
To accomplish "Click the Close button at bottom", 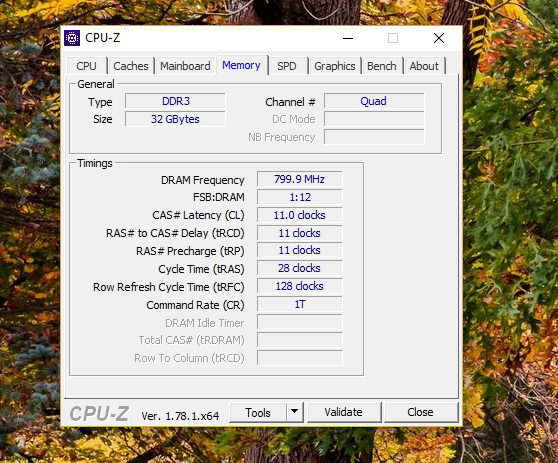I will click(420, 412).
